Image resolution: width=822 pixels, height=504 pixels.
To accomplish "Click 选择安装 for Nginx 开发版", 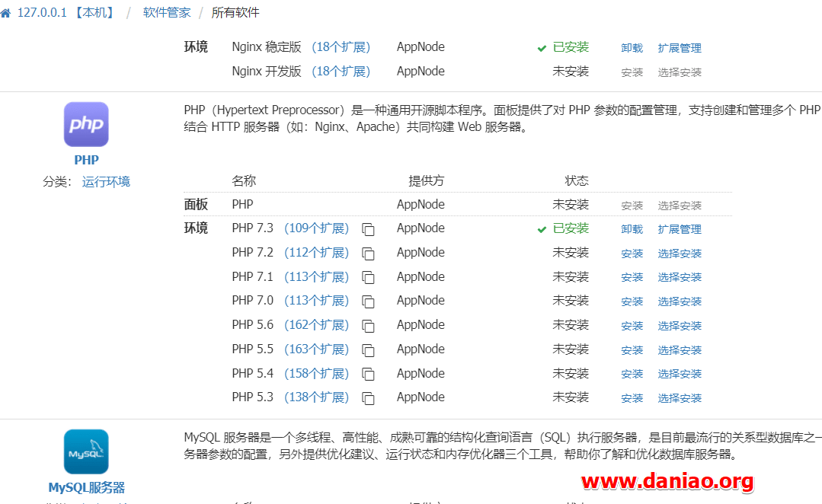I will coord(680,72).
